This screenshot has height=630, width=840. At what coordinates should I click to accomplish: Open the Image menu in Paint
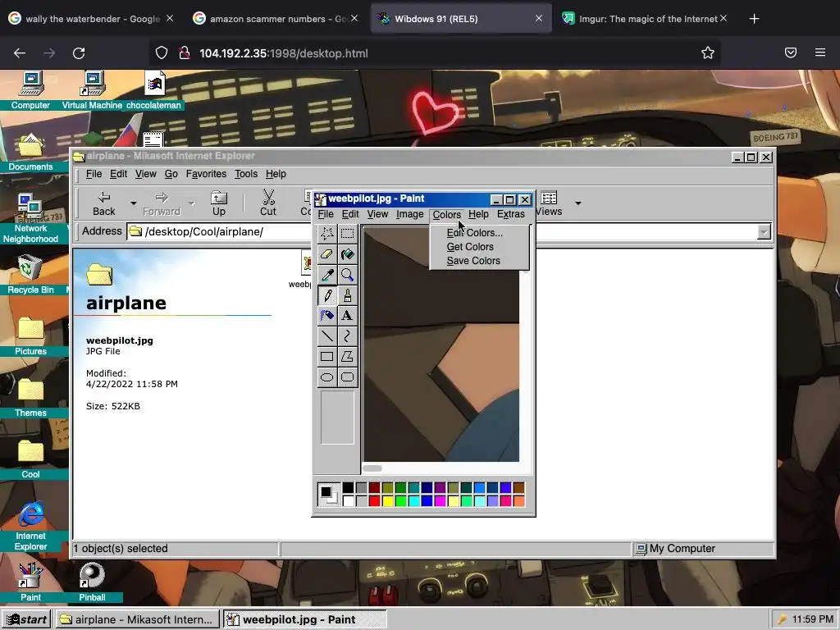[410, 214]
